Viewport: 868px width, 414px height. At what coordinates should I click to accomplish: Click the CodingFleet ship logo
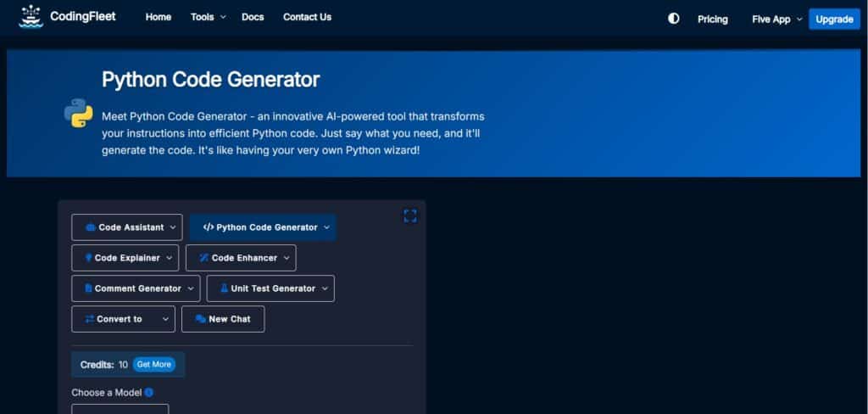[x=31, y=17]
